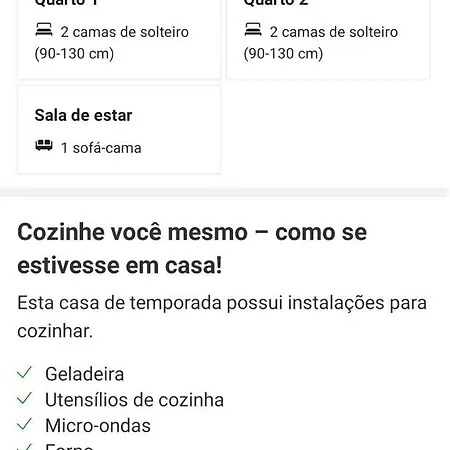Click the 2 camas de solteiro text in Quarto 2
This screenshot has width=450, height=450.
pos(321,43)
